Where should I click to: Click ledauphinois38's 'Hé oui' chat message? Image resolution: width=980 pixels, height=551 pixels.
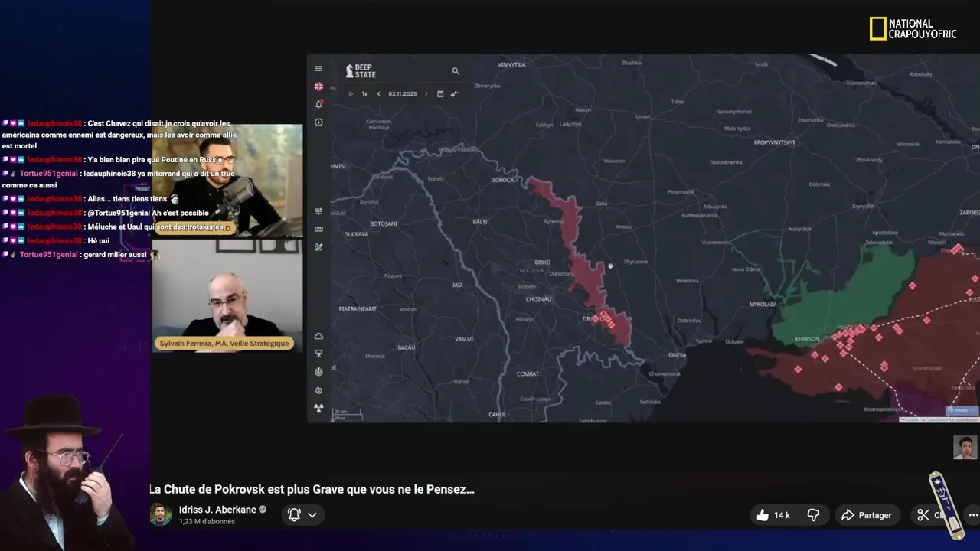[x=56, y=241]
